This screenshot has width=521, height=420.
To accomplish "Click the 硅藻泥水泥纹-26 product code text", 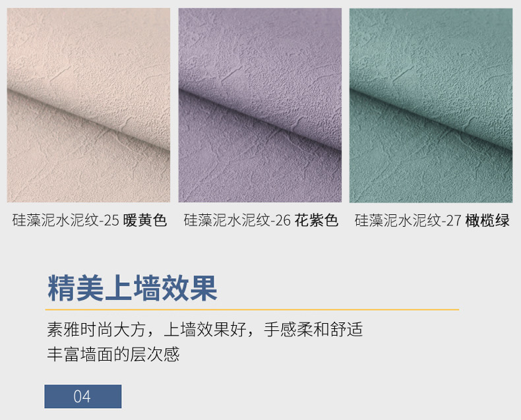I will click(x=237, y=220).
